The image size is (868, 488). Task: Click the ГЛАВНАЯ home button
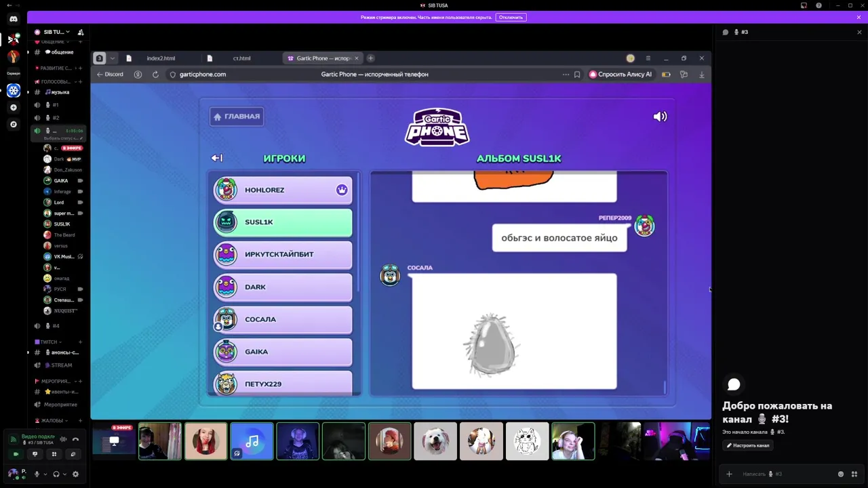237,117
